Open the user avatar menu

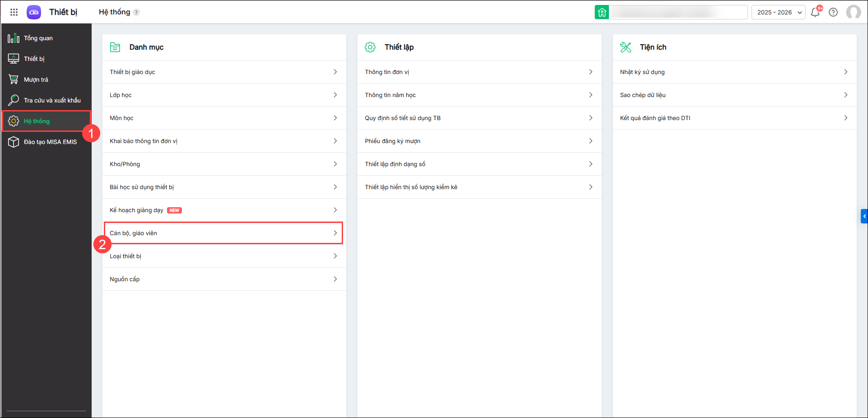click(x=853, y=12)
